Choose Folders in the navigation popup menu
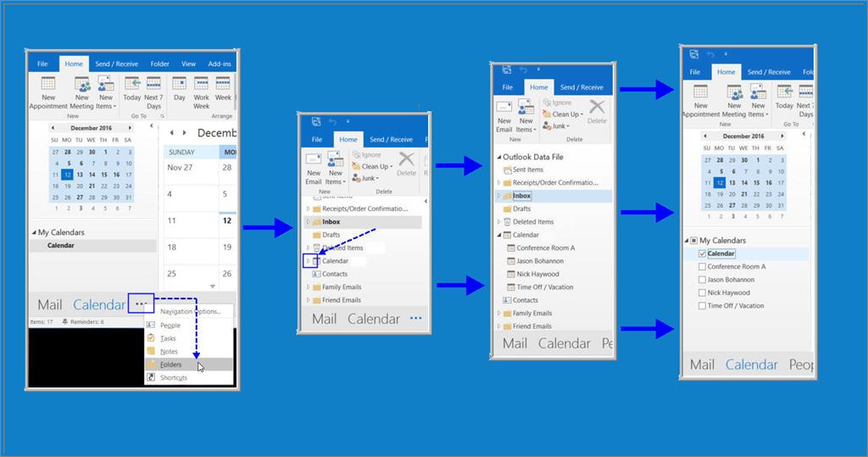 coord(170,365)
